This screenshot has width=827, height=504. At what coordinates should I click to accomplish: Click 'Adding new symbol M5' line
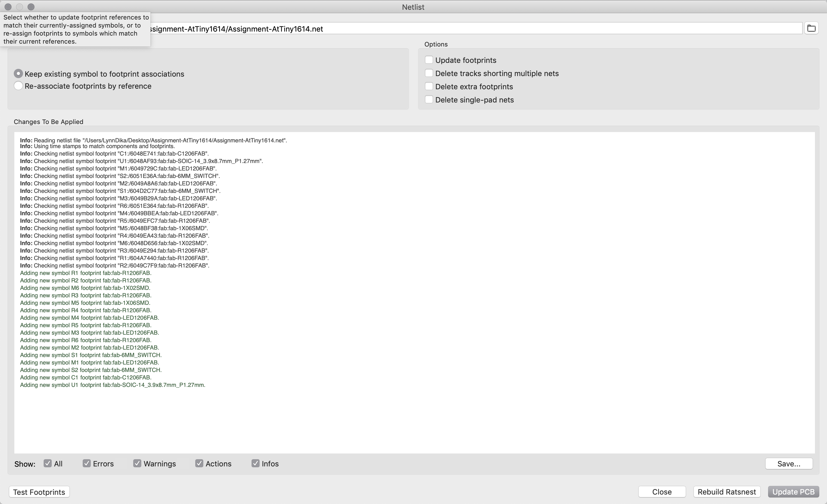pyautogui.click(x=85, y=303)
